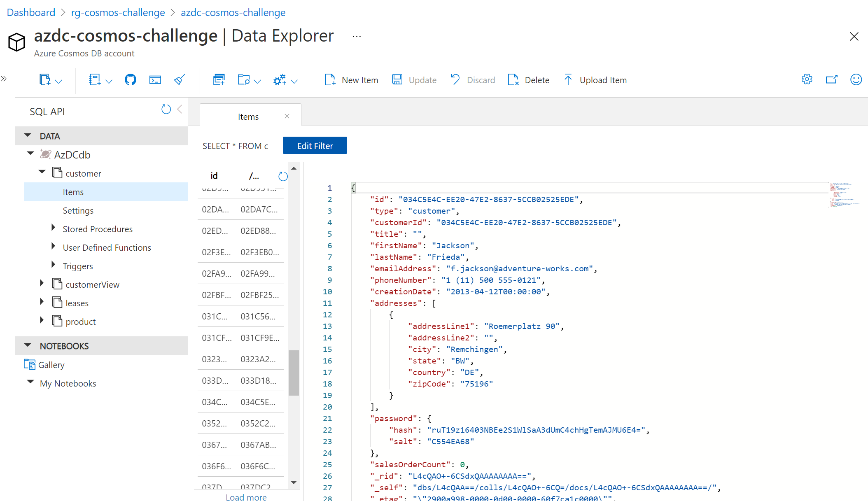The height and width of the screenshot is (501, 868).
Task: Click the GitHub icon in toolbar
Action: 130,80
